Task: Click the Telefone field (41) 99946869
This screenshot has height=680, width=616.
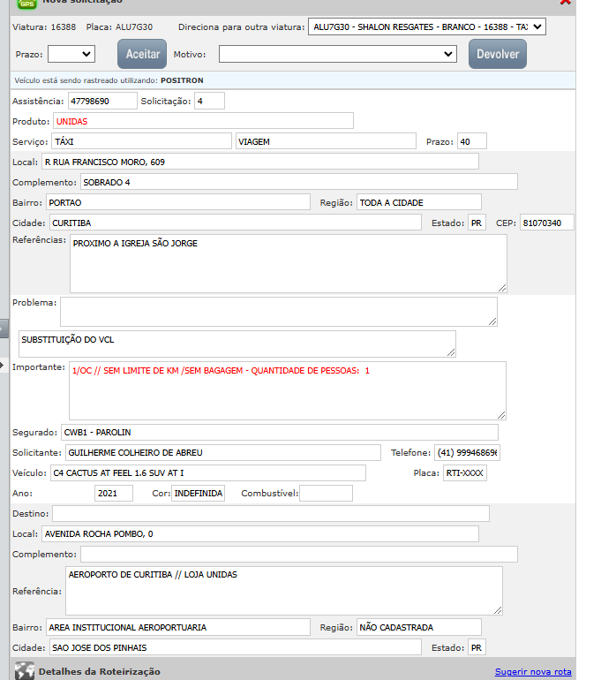Action: click(468, 452)
